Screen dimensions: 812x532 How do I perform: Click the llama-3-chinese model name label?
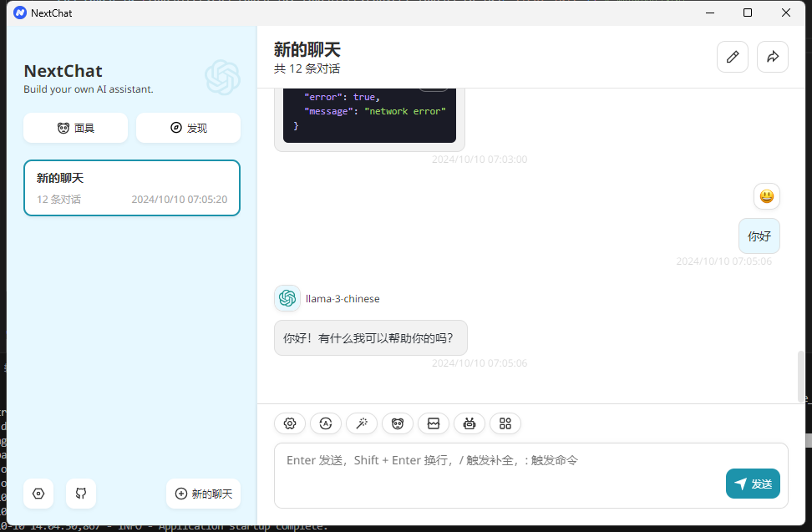click(x=343, y=299)
